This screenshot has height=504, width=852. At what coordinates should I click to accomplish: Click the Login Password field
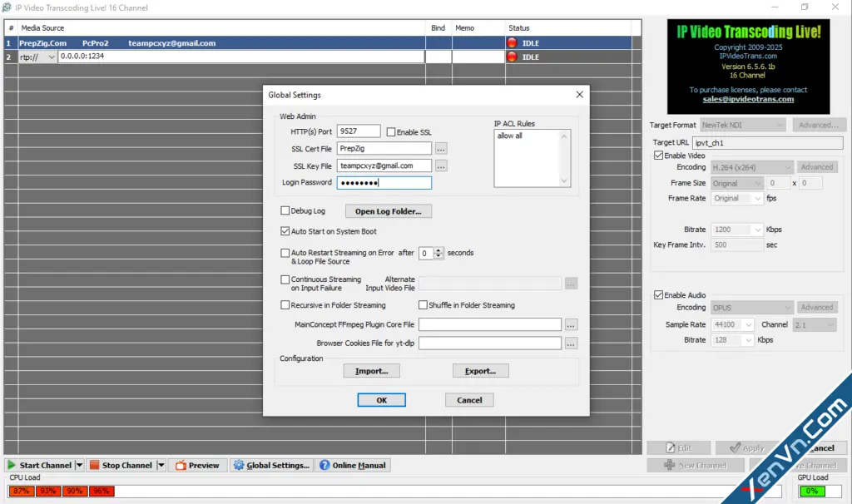click(x=384, y=183)
